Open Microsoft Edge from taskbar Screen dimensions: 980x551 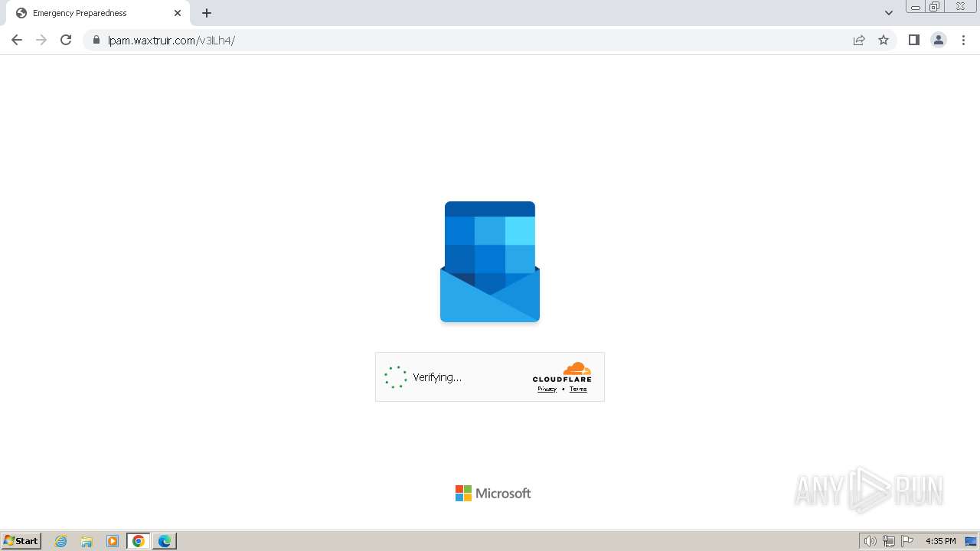[165, 541]
